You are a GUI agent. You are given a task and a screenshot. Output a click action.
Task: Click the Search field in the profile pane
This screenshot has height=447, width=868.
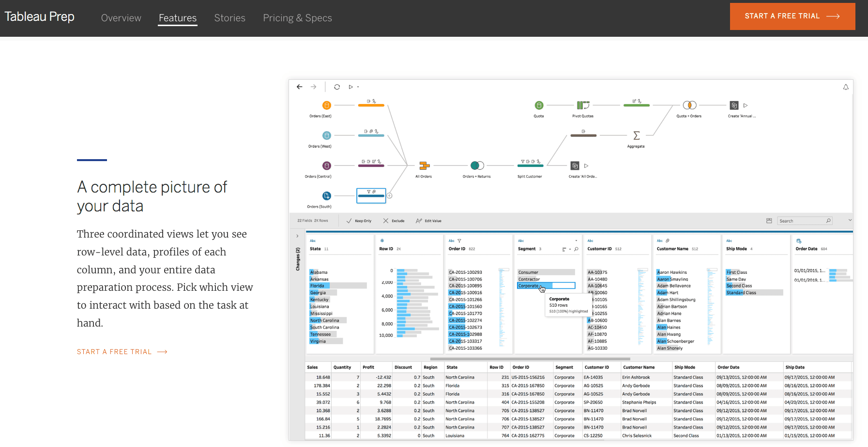805,221
